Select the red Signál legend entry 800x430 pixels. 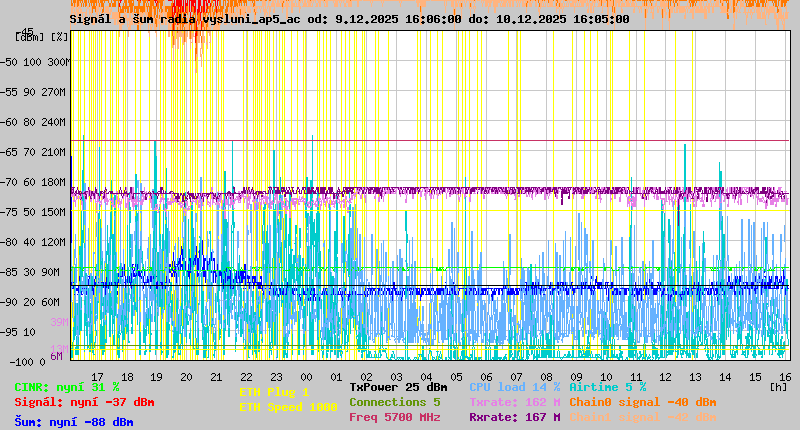pyautogui.click(x=84, y=402)
